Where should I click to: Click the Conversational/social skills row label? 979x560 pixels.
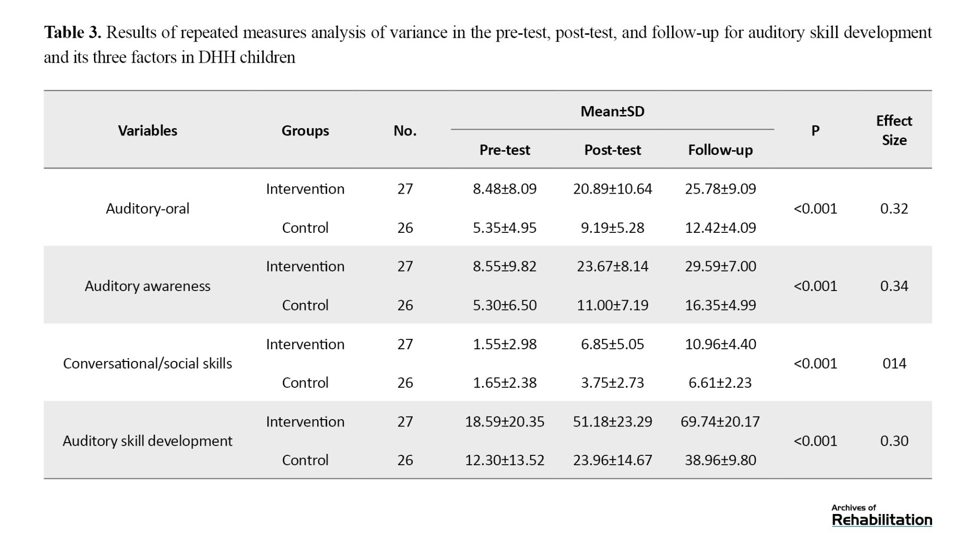(147, 363)
